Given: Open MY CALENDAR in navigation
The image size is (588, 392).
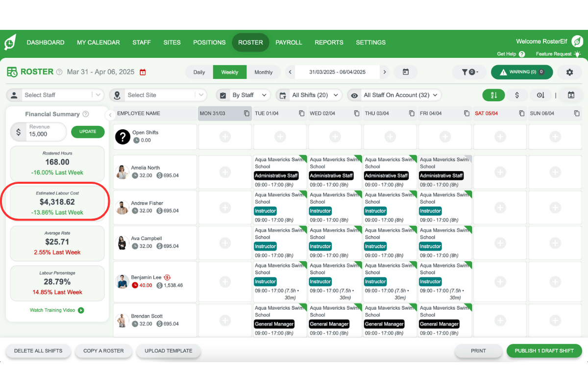Looking at the screenshot, I should tap(98, 42).
